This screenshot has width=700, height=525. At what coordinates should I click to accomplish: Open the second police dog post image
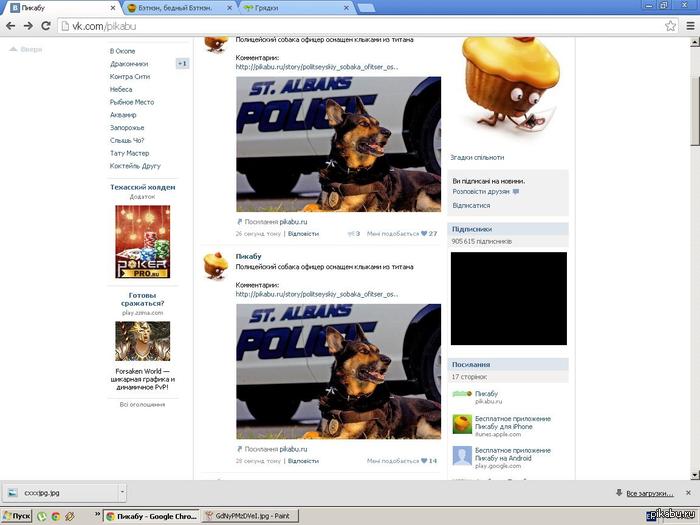click(338, 371)
